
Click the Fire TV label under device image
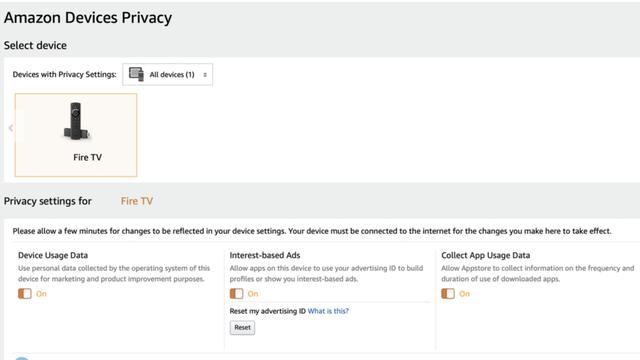pyautogui.click(x=87, y=158)
